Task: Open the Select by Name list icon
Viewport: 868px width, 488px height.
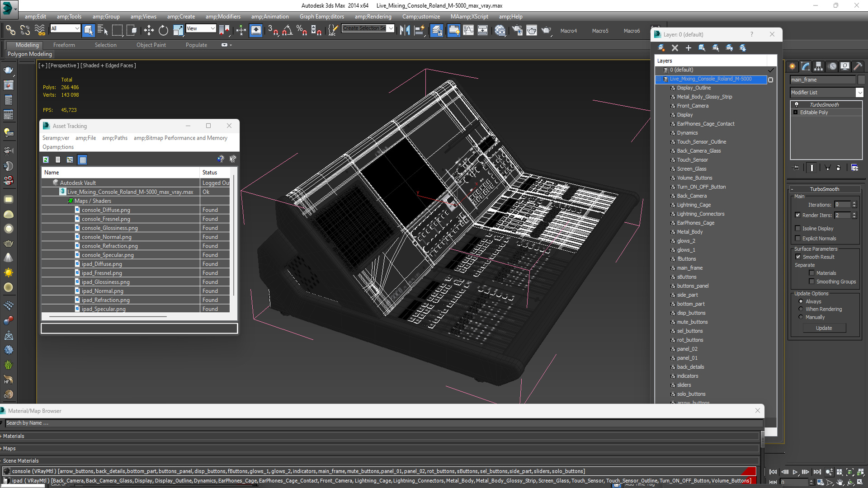Action: click(x=103, y=30)
